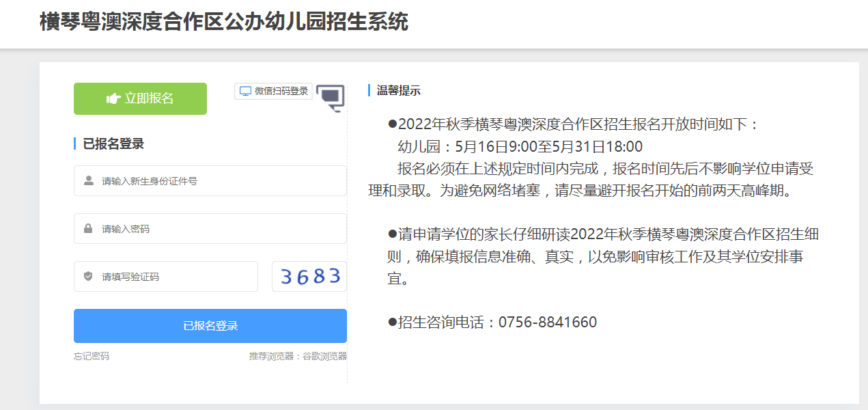This screenshot has height=410, width=868.
Task: Click the lock icon in password field
Action: pyautogui.click(x=88, y=229)
